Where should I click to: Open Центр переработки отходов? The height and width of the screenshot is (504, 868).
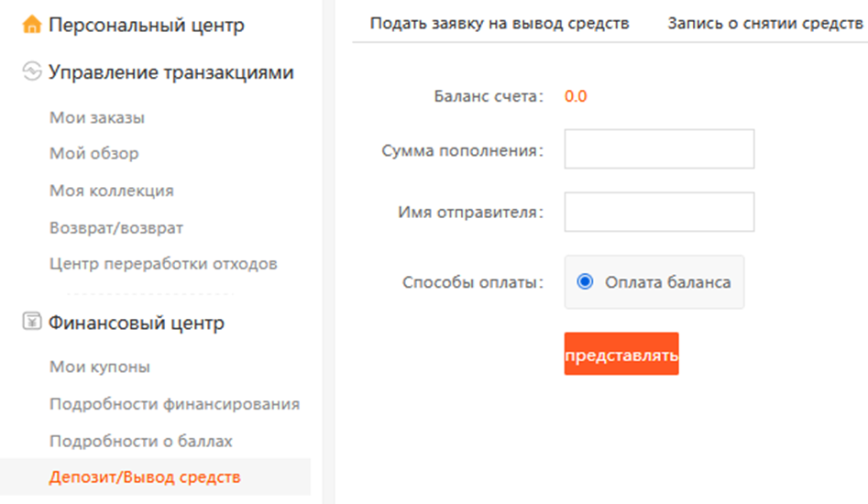163,264
